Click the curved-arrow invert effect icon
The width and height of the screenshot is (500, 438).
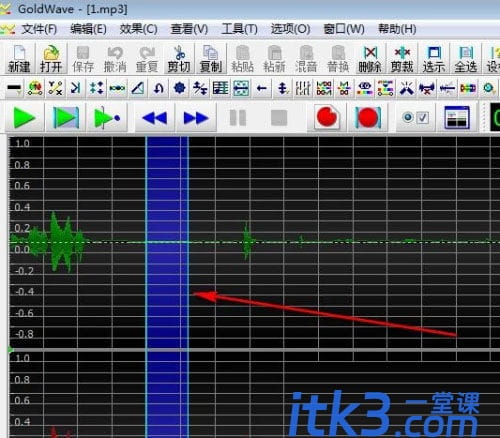point(159,88)
